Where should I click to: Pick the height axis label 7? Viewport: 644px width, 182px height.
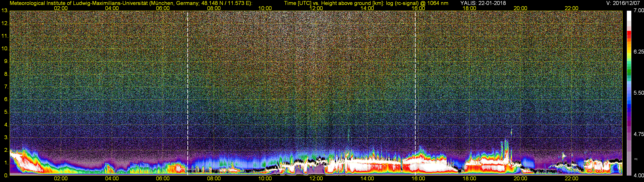coord(6,87)
